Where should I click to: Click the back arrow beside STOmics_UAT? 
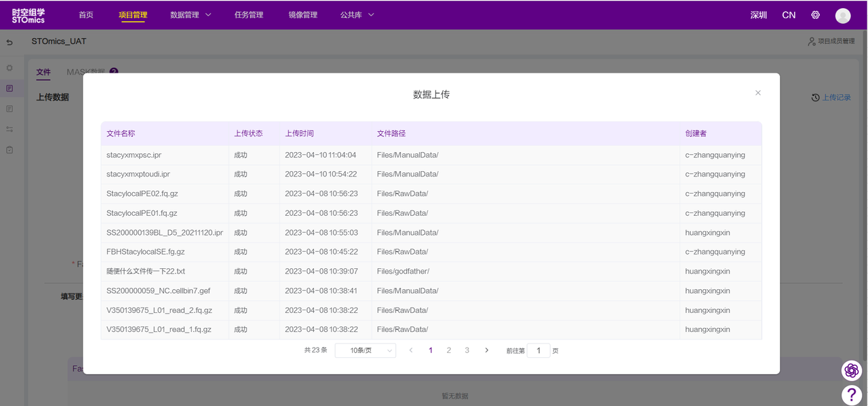(x=9, y=42)
